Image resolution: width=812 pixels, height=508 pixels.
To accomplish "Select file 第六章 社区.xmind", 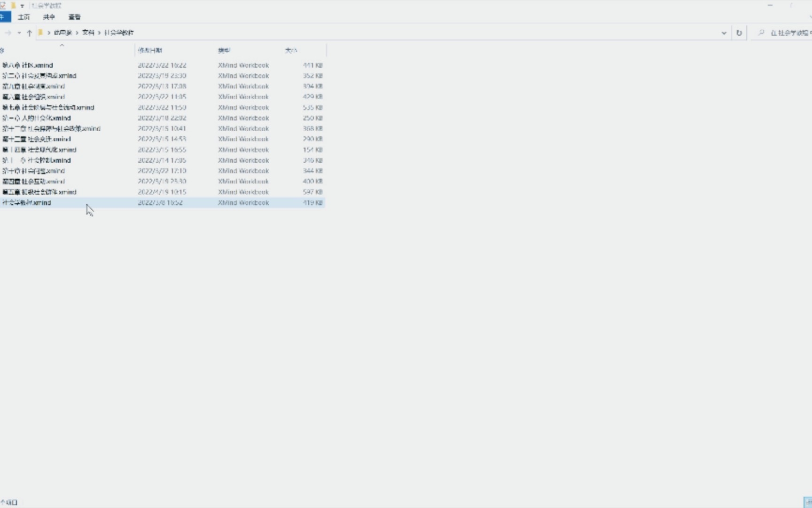I will [x=28, y=65].
